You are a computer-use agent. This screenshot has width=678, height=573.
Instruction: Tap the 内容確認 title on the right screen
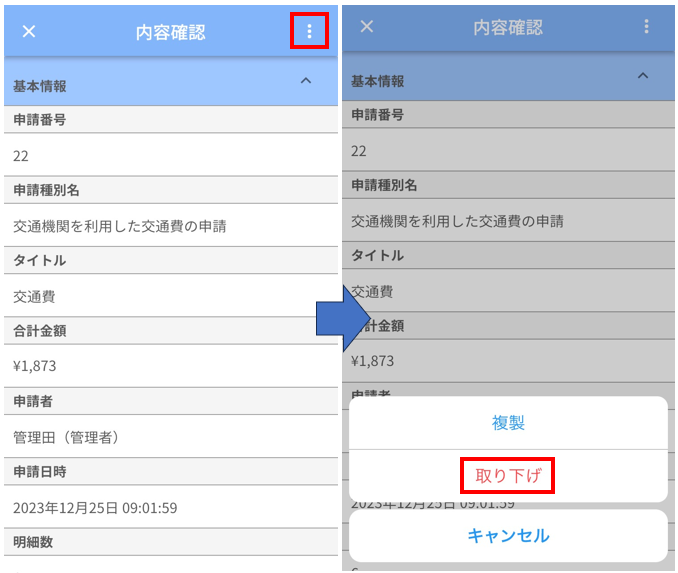click(x=507, y=28)
